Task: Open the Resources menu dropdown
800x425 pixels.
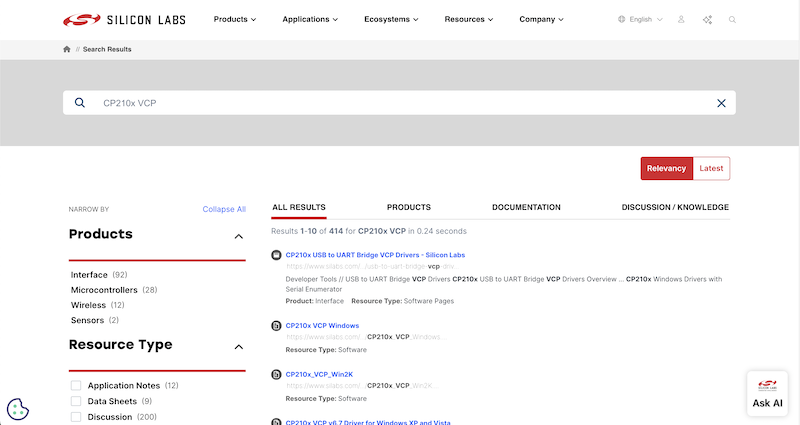Action: [468, 19]
